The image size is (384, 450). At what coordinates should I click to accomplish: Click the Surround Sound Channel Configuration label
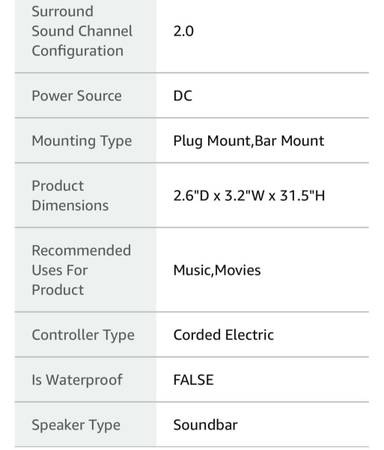[x=82, y=31]
